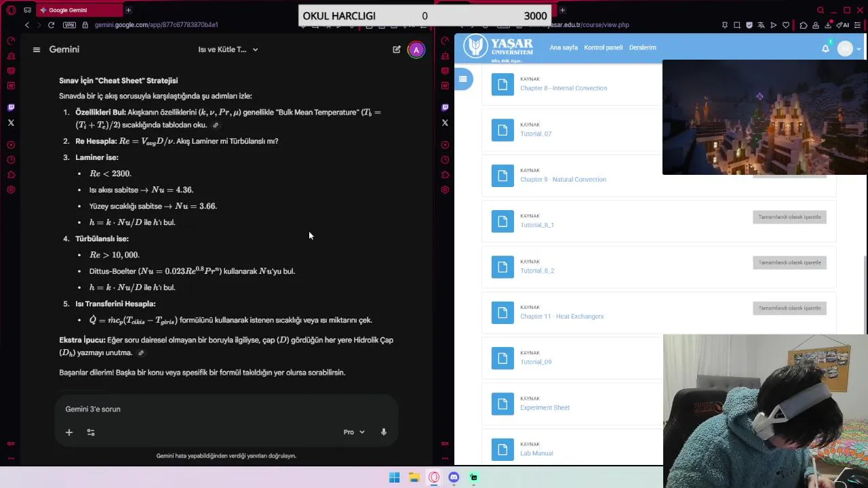The width and height of the screenshot is (868, 488).
Task: Open Twitch in right Opera sidebar
Action: 445,107
